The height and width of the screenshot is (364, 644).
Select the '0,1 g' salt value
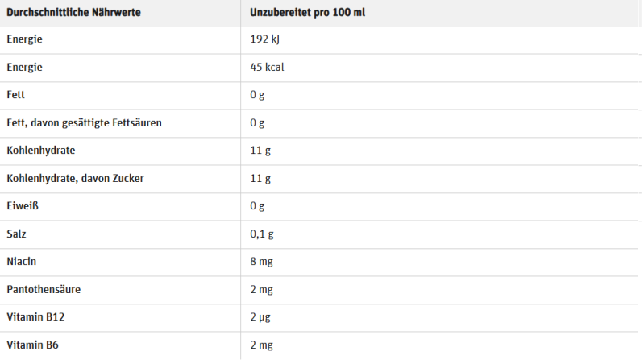point(261,234)
